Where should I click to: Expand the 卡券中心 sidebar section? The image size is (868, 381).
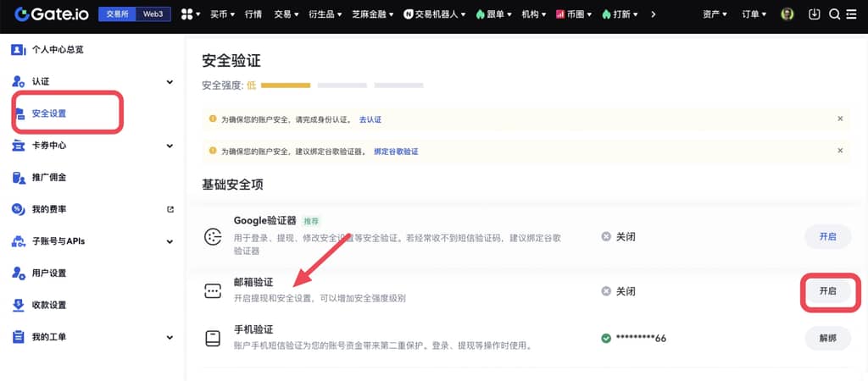[x=170, y=146]
